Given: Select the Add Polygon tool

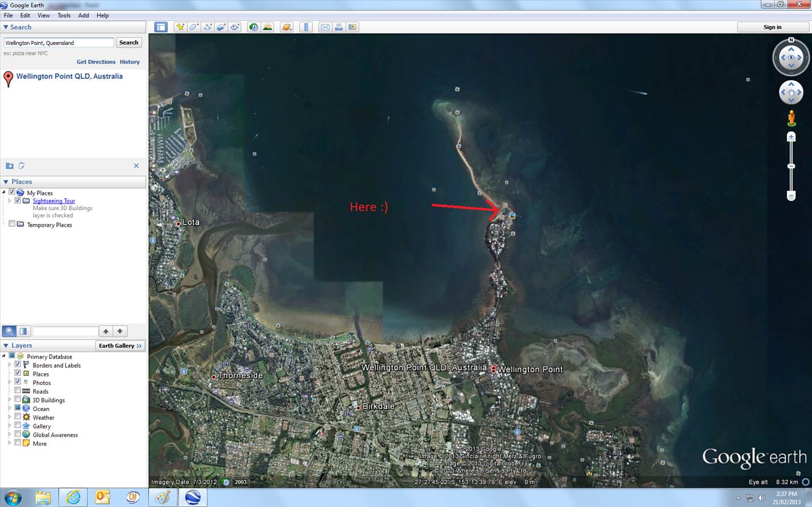Looking at the screenshot, I should [x=194, y=27].
